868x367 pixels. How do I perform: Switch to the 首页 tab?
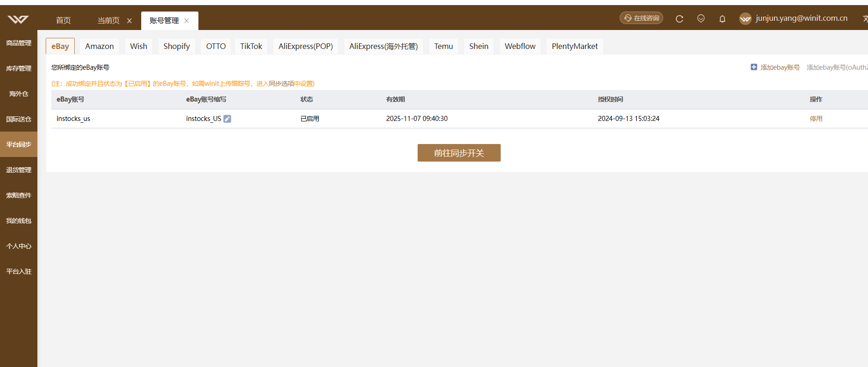[x=63, y=20]
